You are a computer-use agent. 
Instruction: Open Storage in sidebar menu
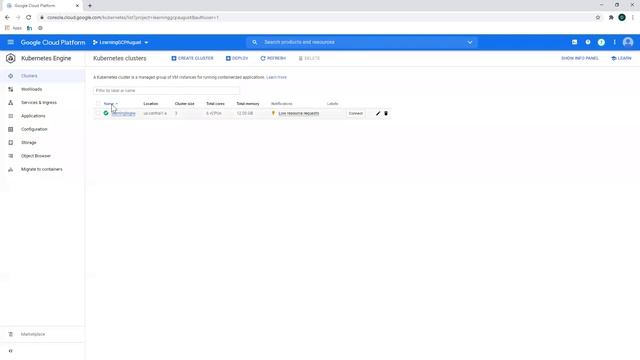29,142
